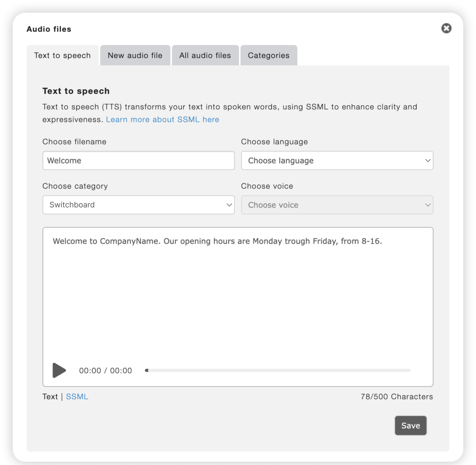476x465 pixels.
Task: Switch to the New audio file tab
Action: pyautogui.click(x=135, y=55)
